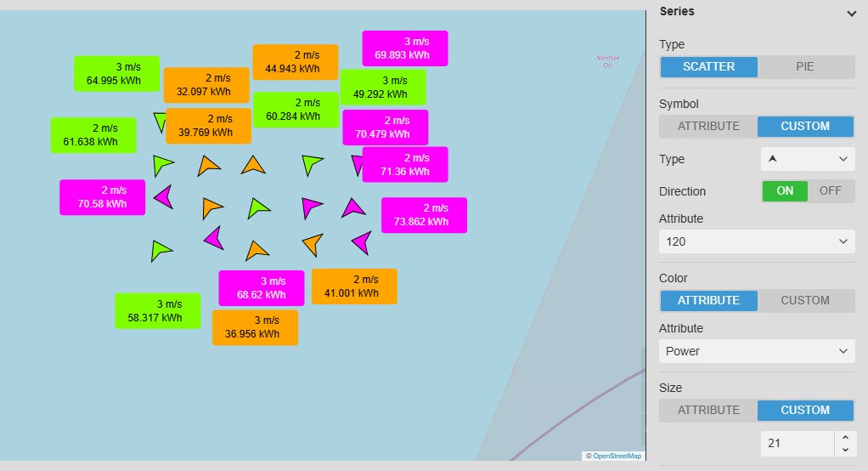Click the magenta arrow marker beside 70.58 kWh label
This screenshot has width=868, height=471.
(164, 196)
